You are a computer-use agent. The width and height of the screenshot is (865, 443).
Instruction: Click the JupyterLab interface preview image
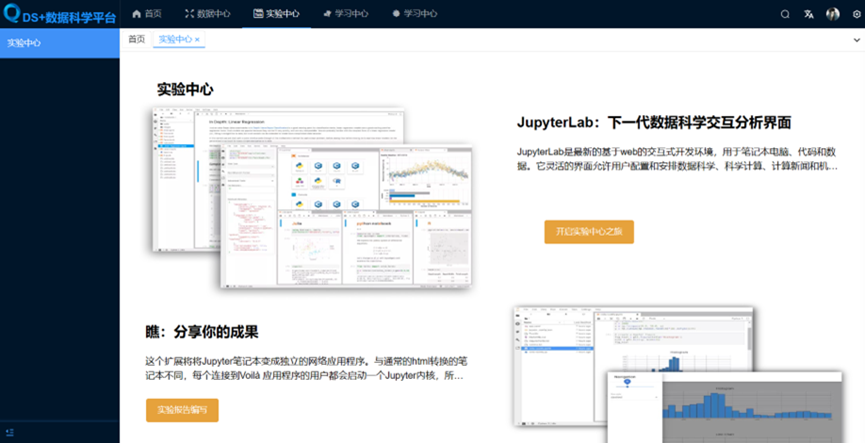312,198
